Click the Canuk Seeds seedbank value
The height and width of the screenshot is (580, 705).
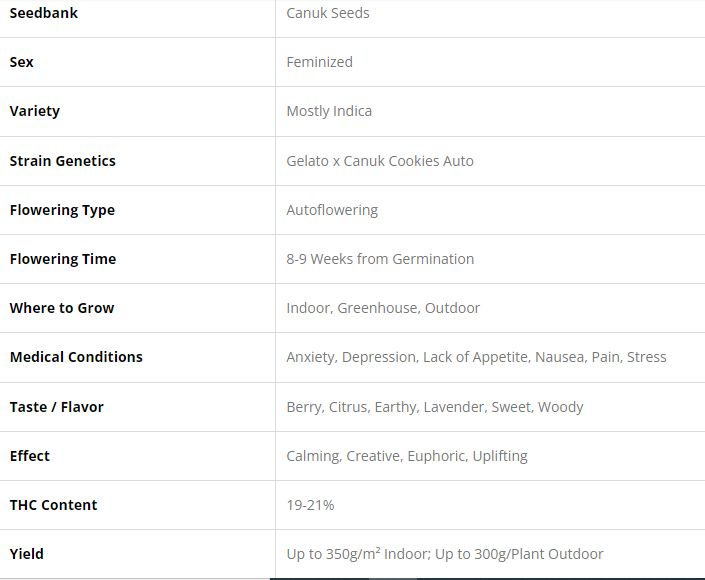(328, 13)
